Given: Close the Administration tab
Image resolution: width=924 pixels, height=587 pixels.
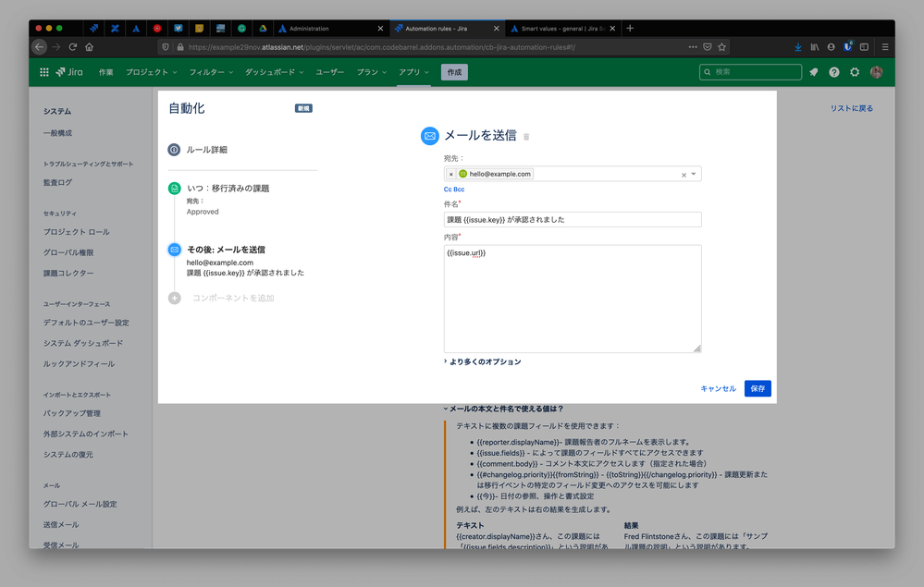Looking at the screenshot, I should [x=380, y=29].
